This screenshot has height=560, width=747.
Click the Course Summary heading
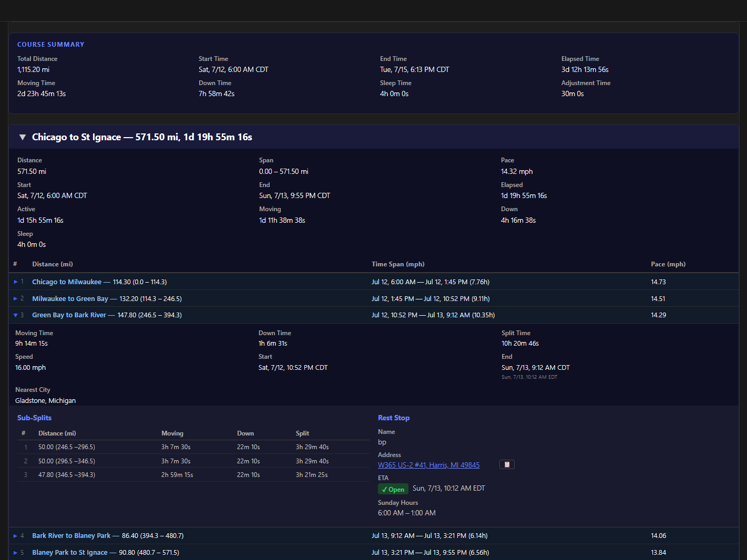tap(50, 45)
